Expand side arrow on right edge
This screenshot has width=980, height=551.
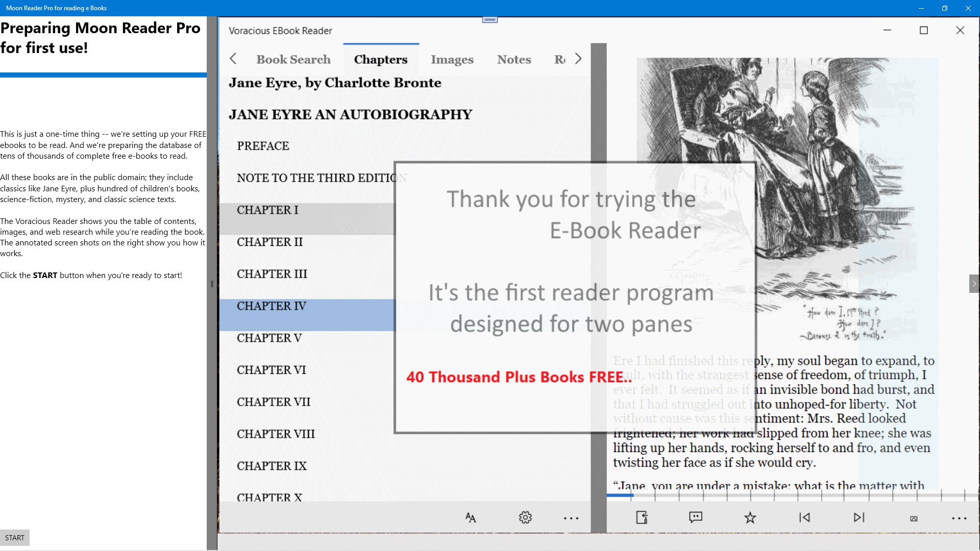point(974,284)
